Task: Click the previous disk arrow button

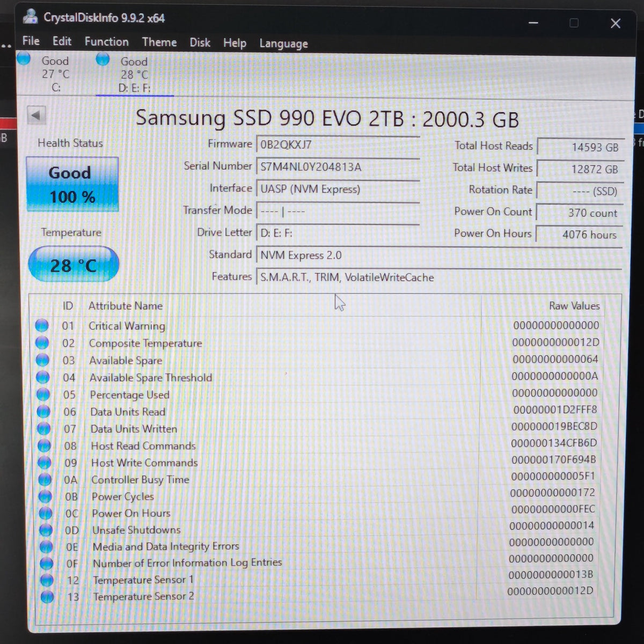Action: [x=36, y=115]
